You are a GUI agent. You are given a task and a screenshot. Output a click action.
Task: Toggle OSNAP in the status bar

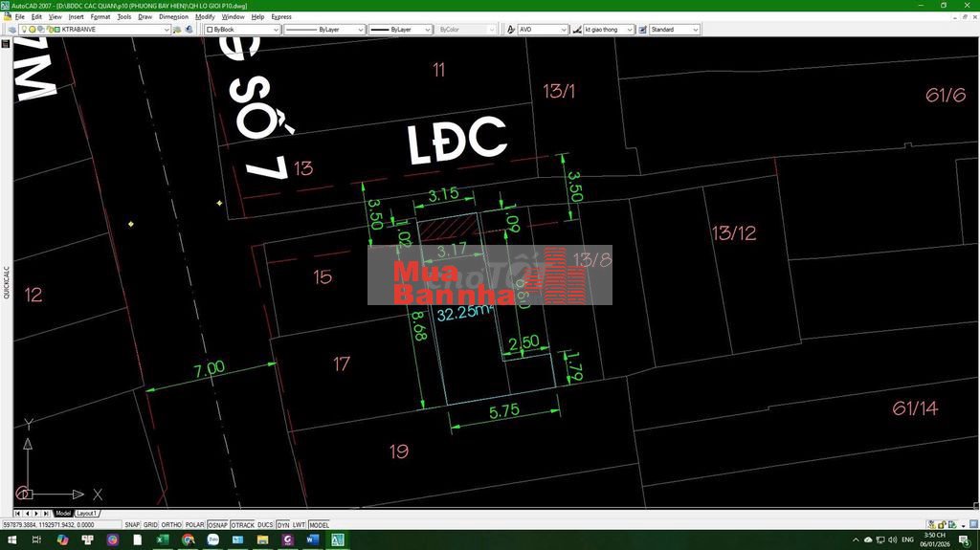218,525
